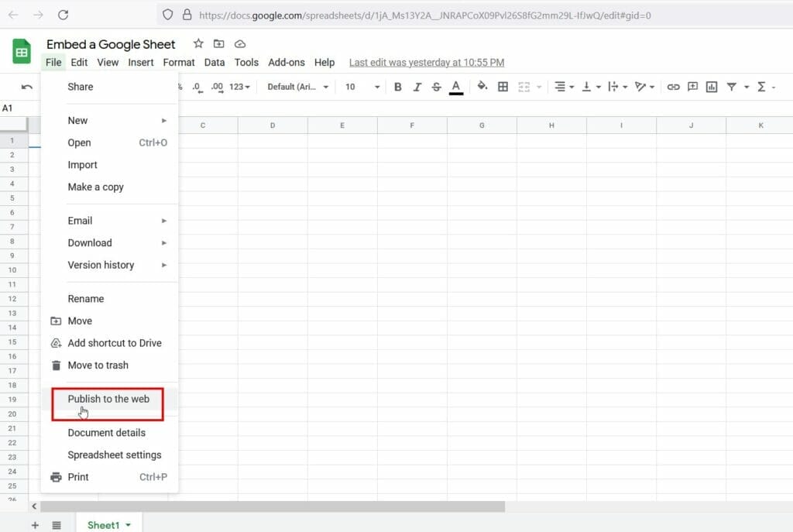Star the Embed a Google Sheet document
The height and width of the screenshot is (532, 793).
tap(198, 44)
